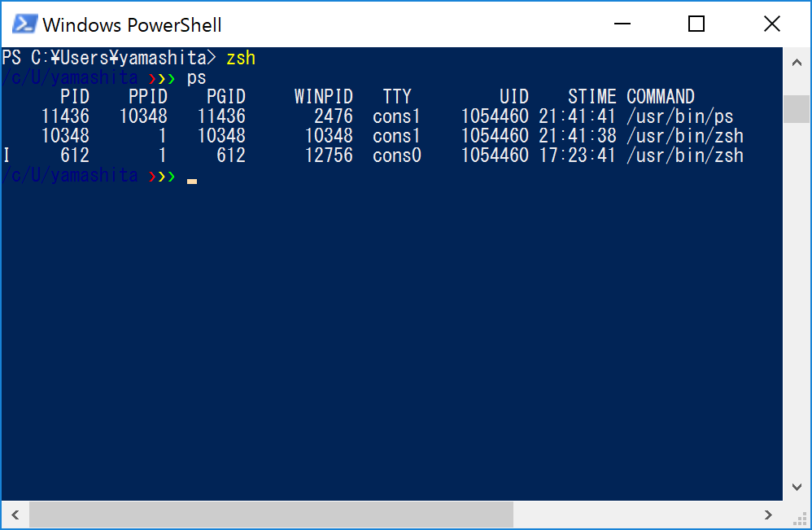This screenshot has width=812, height=530.
Task: Click WINPID value '2476'
Action: 334,116
